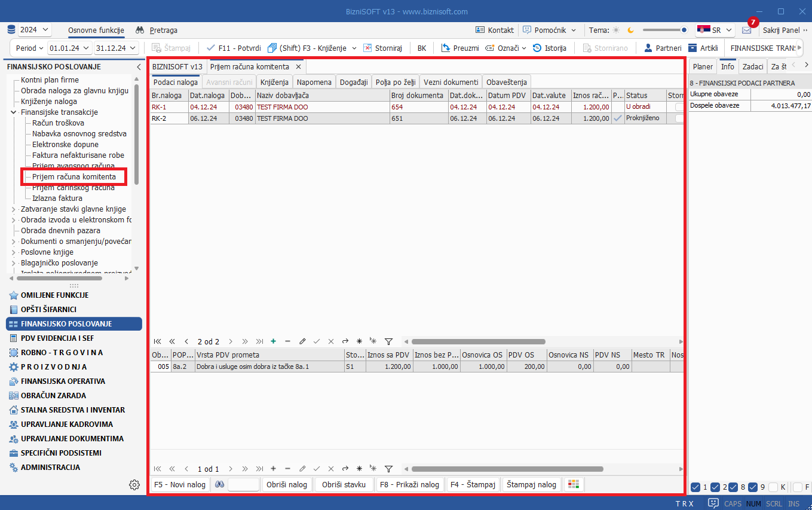Click the filter funnel icon in the upper grid navigator
812x510 pixels.
pos(388,341)
